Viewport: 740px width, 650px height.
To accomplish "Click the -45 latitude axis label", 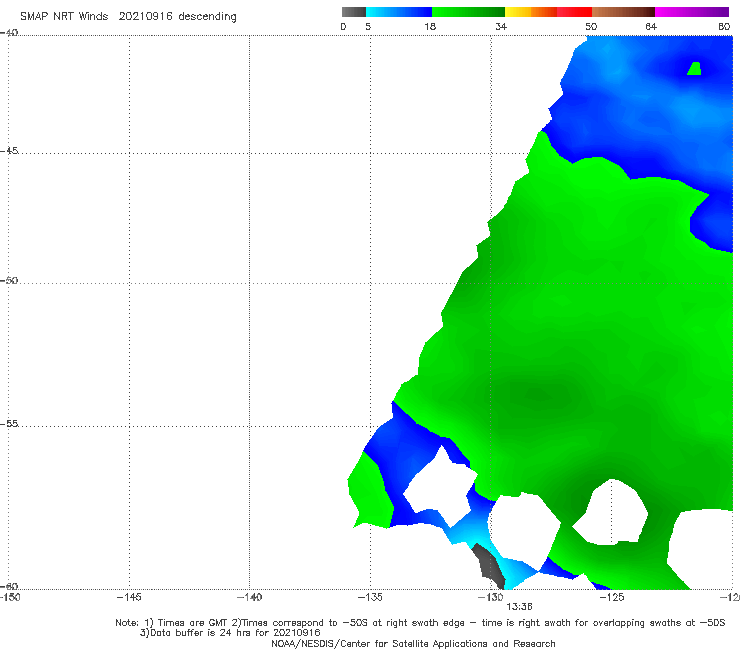I will [9, 151].
